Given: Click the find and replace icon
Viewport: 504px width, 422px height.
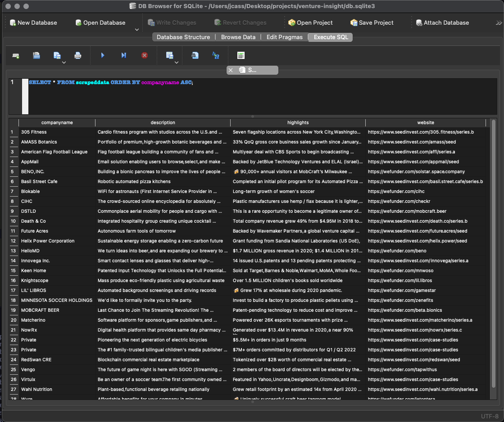Looking at the screenshot, I should point(216,55).
